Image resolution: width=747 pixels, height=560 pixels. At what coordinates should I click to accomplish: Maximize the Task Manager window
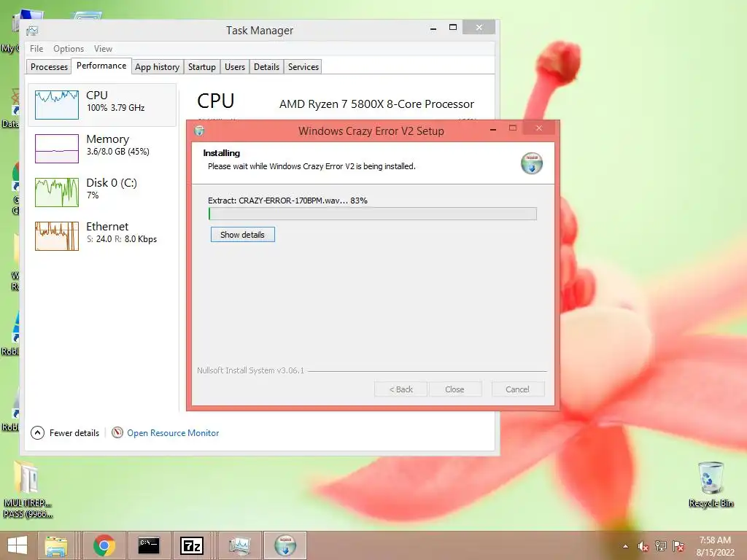click(453, 28)
